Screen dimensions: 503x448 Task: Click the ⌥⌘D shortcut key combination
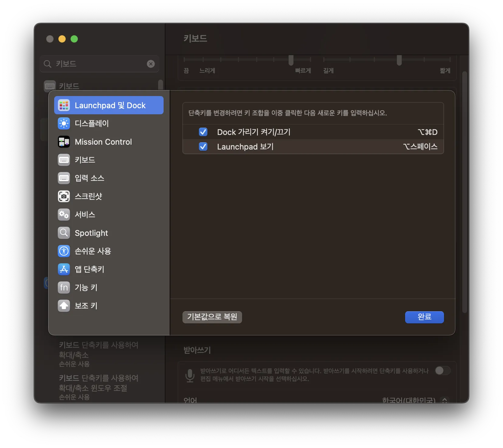tap(428, 132)
